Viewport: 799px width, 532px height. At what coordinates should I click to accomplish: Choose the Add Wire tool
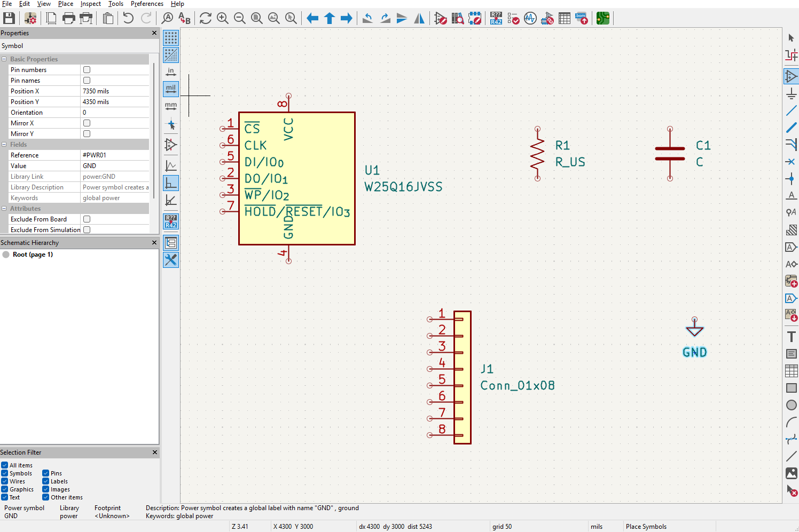pyautogui.click(x=791, y=111)
